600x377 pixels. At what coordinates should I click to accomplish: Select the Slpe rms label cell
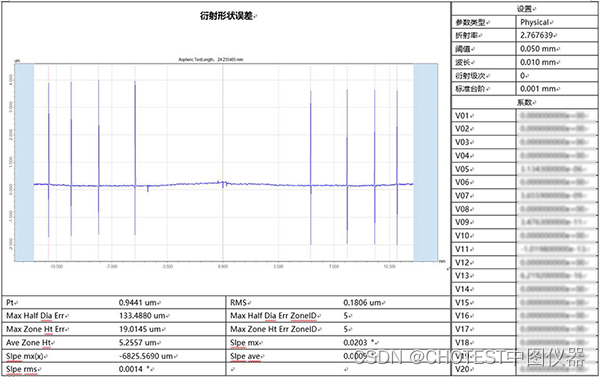click(x=23, y=369)
